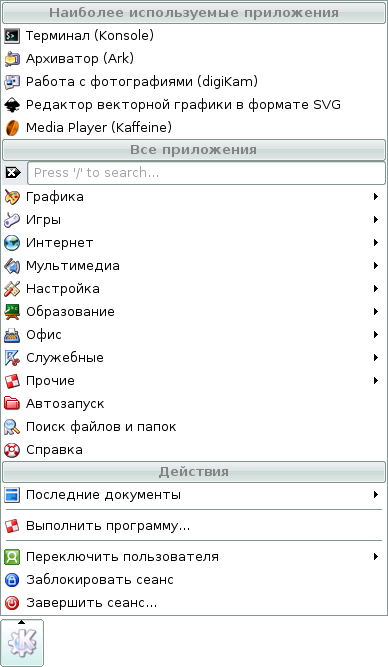Click the Прочие red icon

click(12, 381)
